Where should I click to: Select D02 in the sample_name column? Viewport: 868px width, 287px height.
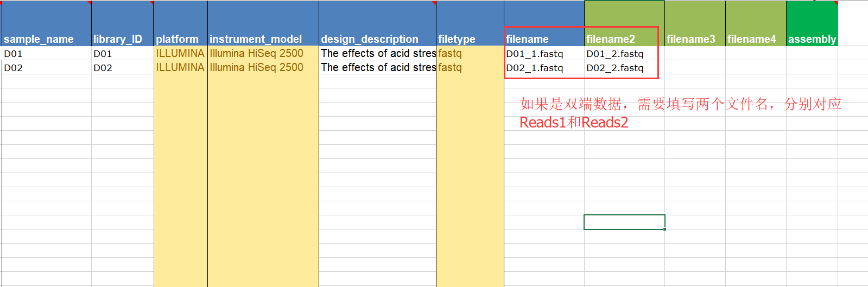coord(46,68)
